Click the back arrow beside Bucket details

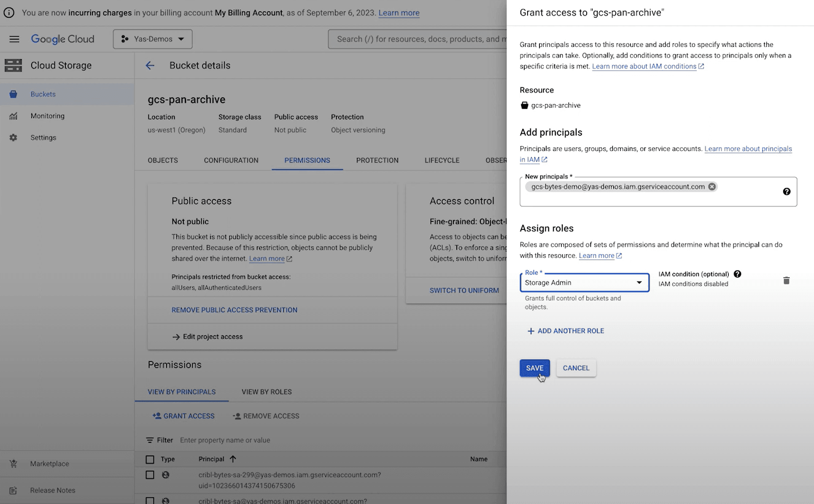point(150,65)
